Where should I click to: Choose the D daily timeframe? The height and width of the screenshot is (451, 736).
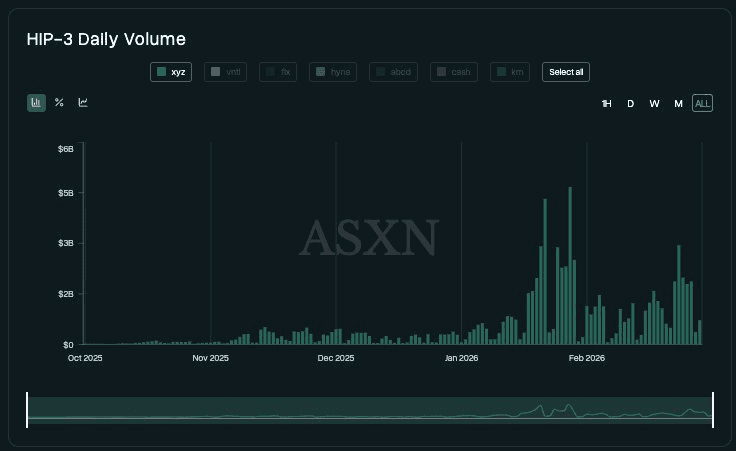(x=630, y=104)
